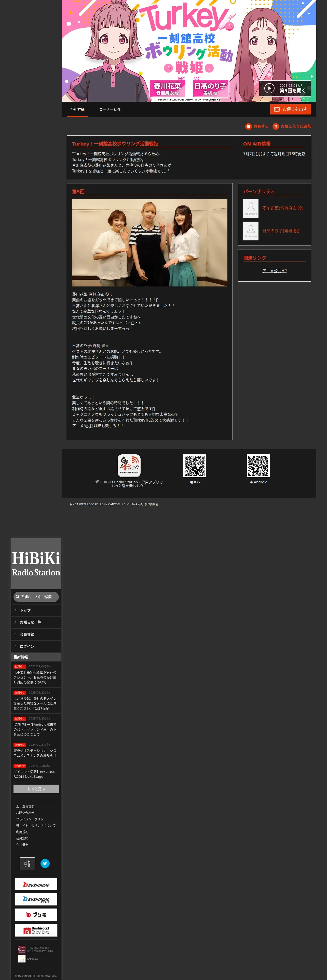Open the 利用規約 link
Screen dimensions: 327x980
click(x=22, y=832)
